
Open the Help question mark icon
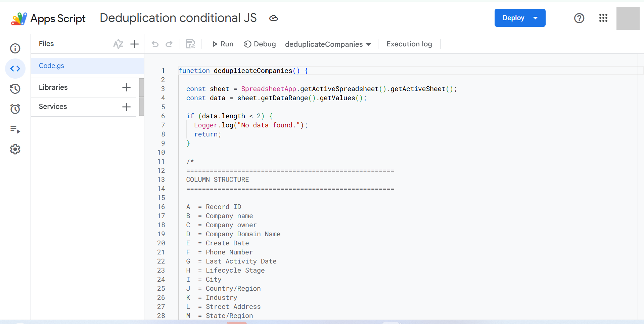tap(579, 18)
